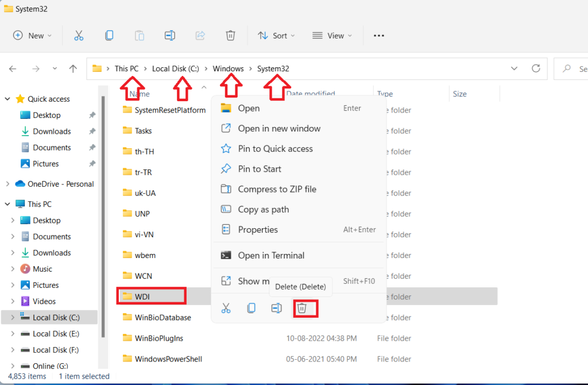The width and height of the screenshot is (588, 385).
Task: Choose Pin to Quick access
Action: tap(299, 149)
